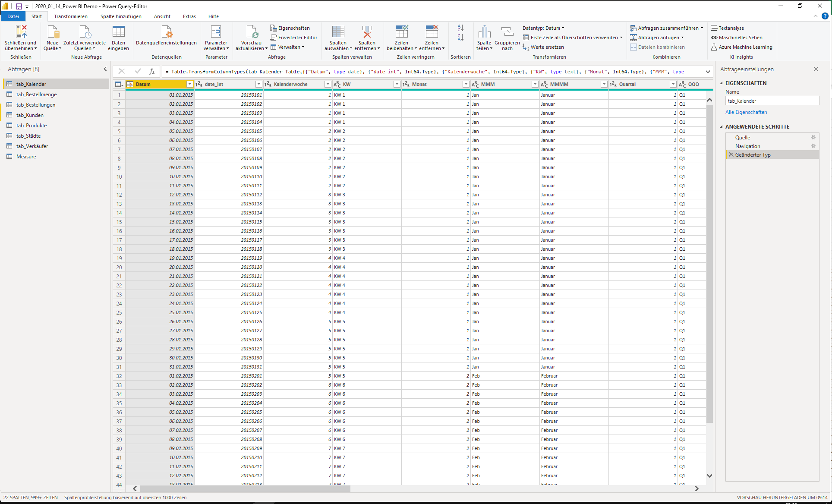Image resolution: width=832 pixels, height=504 pixels.
Task: Click the horizontal scrollbar thumb
Action: (245, 488)
